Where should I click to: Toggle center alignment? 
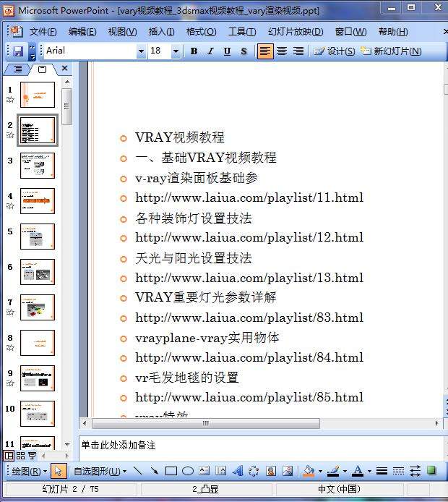[x=282, y=51]
